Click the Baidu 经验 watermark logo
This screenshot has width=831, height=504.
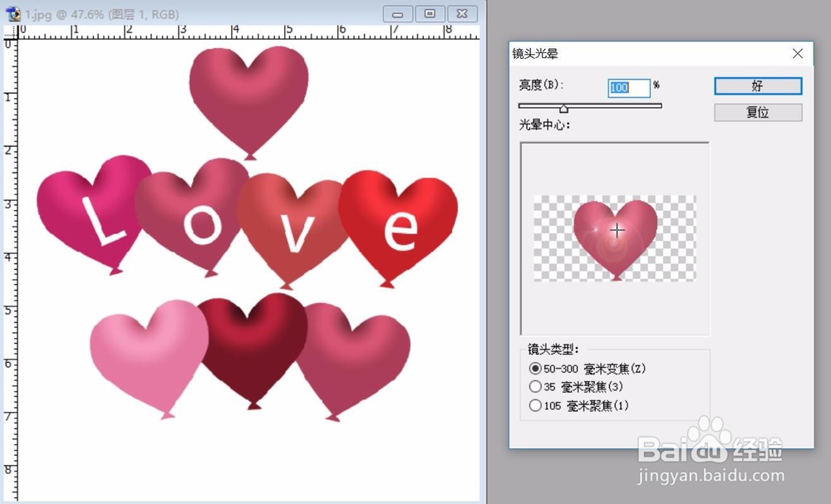[711, 447]
